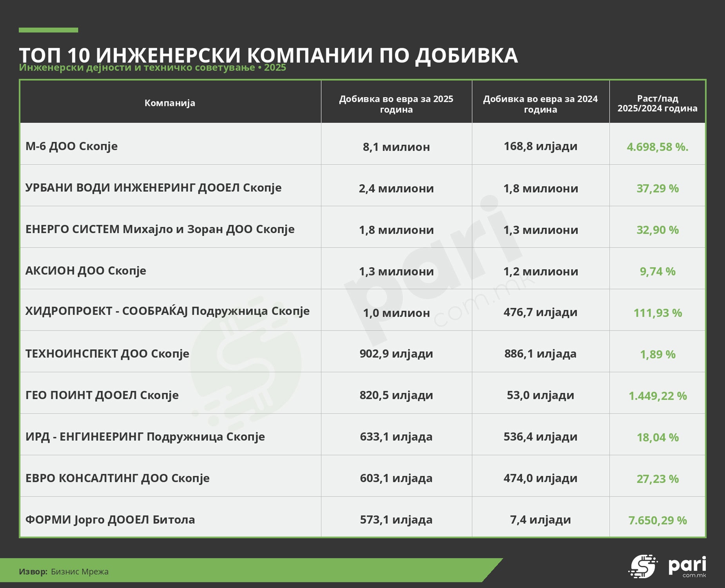725x588 pixels.
Task: Select the value '1,0 милион'
Action: 396,313
